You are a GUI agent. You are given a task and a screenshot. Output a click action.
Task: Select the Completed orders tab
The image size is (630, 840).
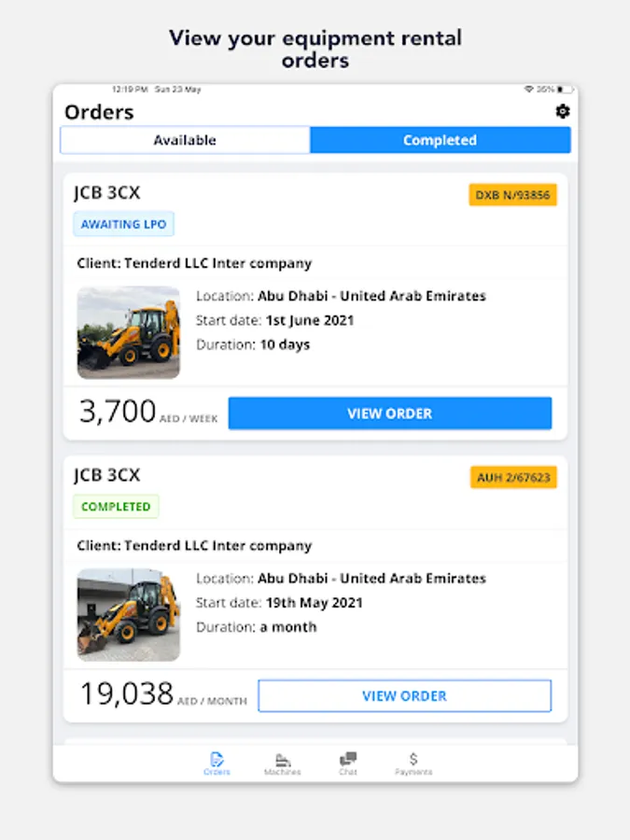tap(440, 140)
